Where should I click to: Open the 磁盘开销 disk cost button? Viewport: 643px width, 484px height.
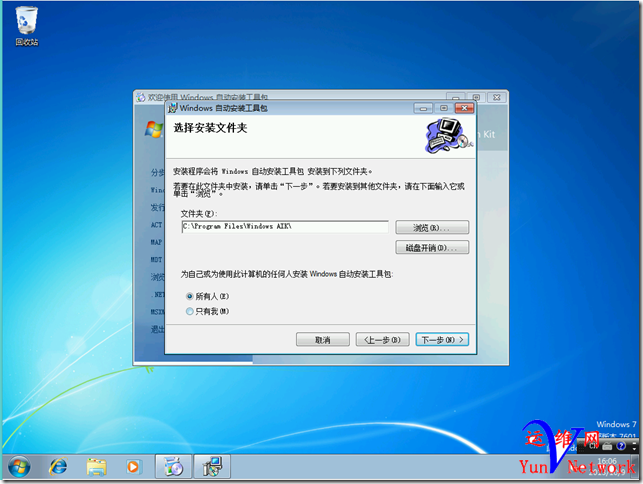pyautogui.click(x=432, y=248)
